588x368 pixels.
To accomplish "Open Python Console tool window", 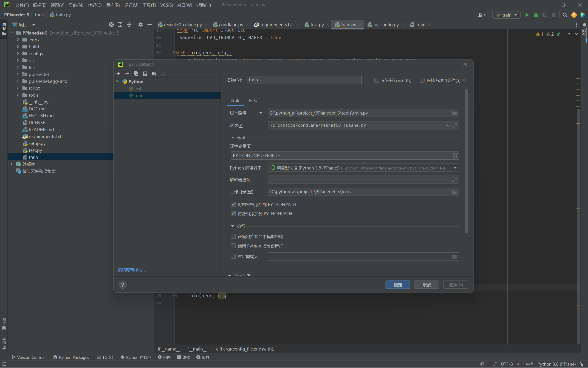I will tap(135, 357).
